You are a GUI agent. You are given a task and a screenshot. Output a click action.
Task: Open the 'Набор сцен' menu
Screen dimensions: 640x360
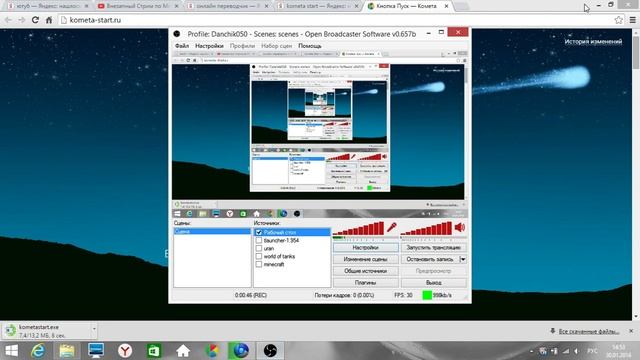point(276,46)
